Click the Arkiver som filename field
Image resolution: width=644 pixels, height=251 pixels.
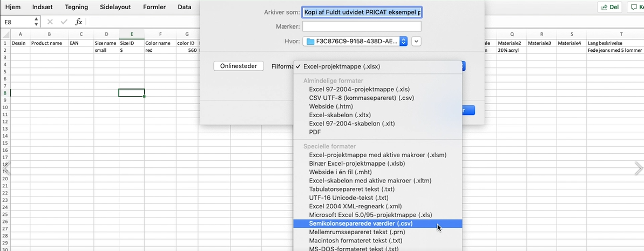pyautogui.click(x=362, y=12)
